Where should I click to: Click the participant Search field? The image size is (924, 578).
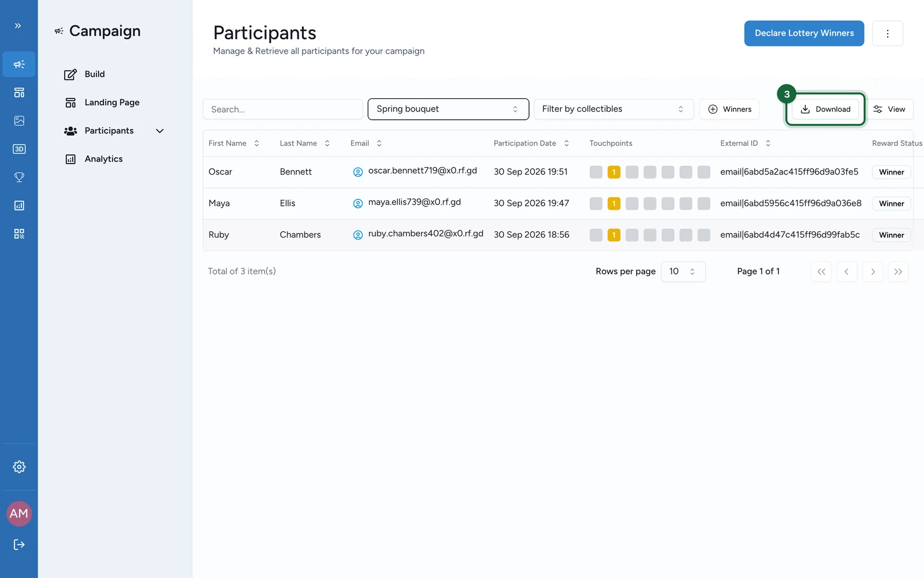[x=283, y=109]
